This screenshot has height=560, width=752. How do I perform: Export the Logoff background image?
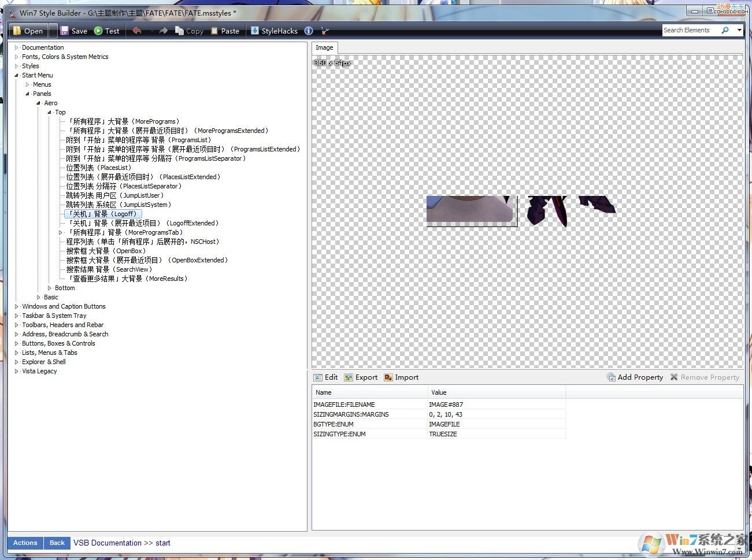pyautogui.click(x=361, y=377)
